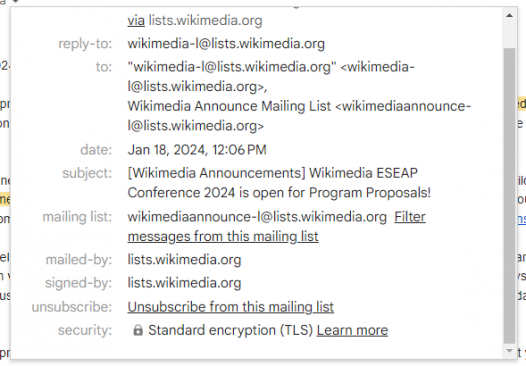Click the date value Jan 18, 2024
The width and height of the screenshot is (526, 366).
(197, 150)
